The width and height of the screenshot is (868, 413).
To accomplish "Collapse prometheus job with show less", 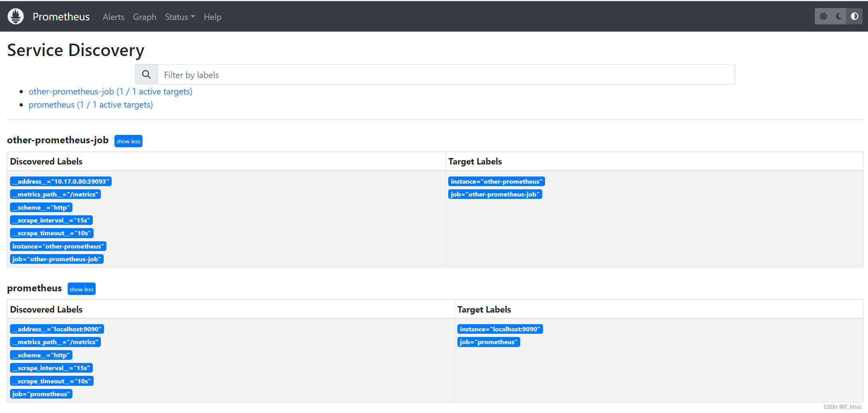I will tap(82, 289).
